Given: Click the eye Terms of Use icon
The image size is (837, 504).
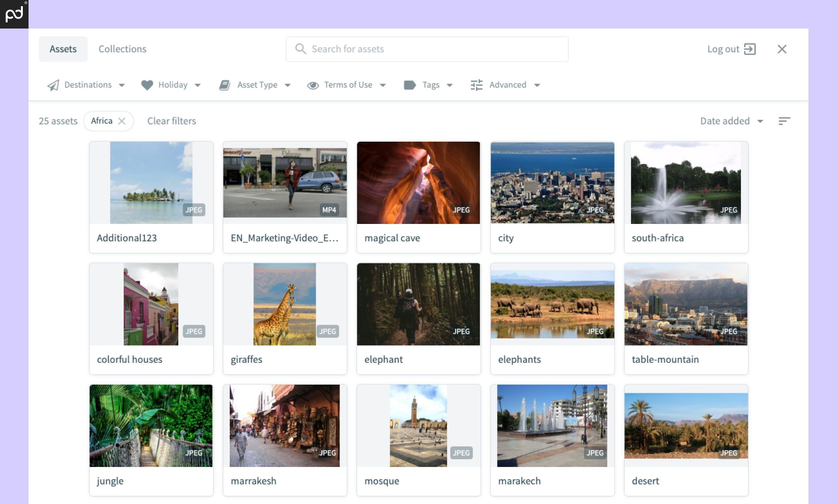Looking at the screenshot, I should pos(313,85).
